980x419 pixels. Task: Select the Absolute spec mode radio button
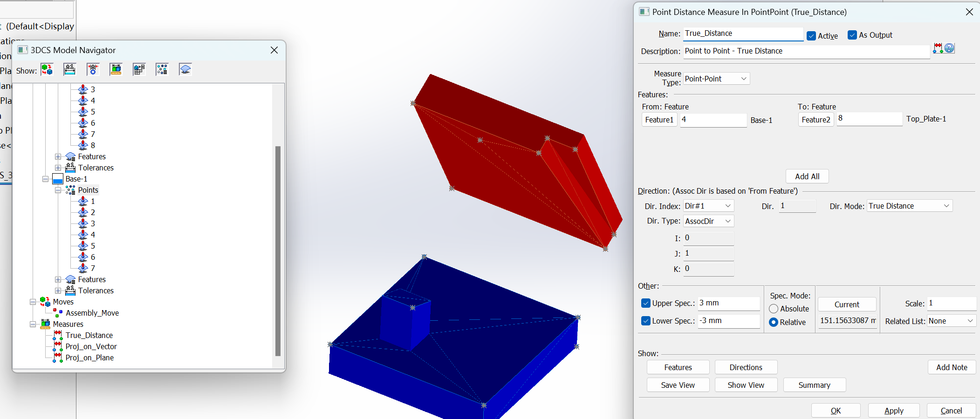click(x=773, y=309)
